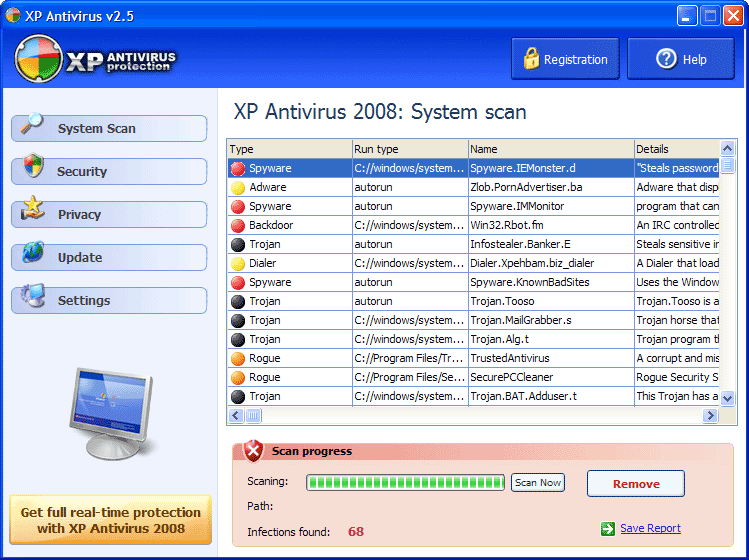Click the padlock icon on Registration
Screen dimensions: 749x560
coord(531,59)
